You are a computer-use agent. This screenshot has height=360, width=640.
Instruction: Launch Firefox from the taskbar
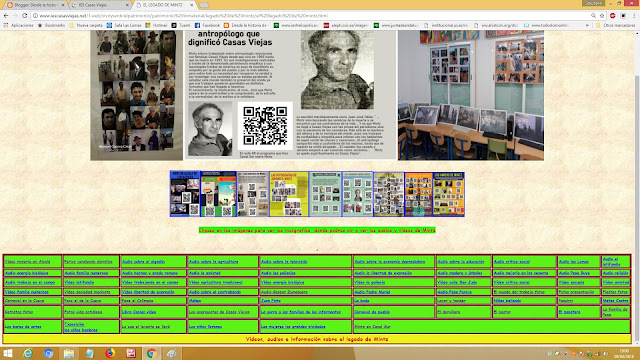click(110, 353)
